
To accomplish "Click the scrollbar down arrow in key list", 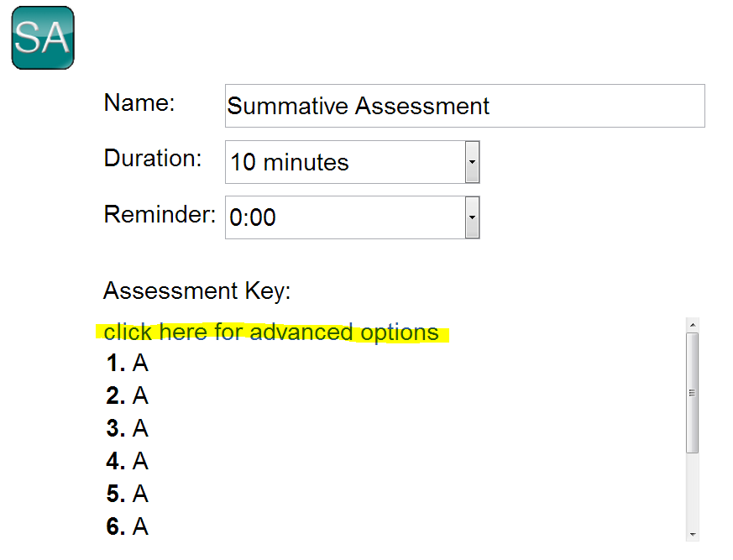I will [x=692, y=533].
